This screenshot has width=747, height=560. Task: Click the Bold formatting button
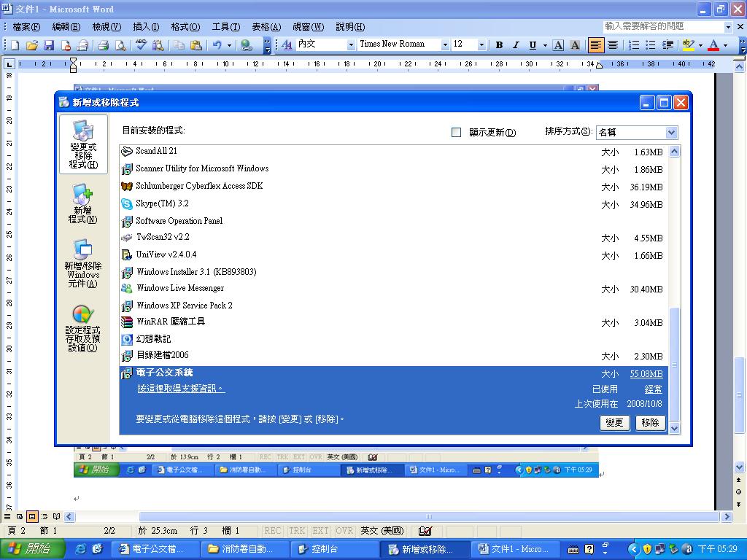pos(499,45)
